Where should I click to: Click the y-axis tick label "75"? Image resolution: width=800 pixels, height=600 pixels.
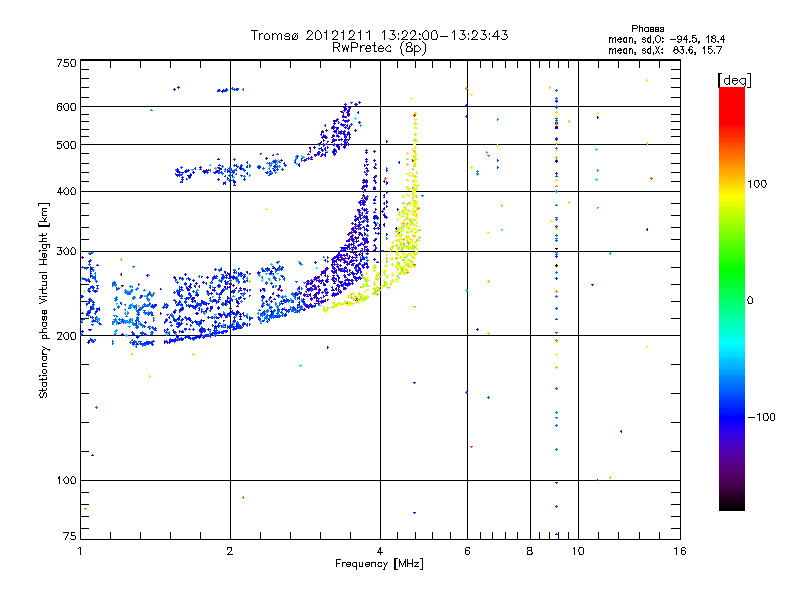(x=70, y=536)
